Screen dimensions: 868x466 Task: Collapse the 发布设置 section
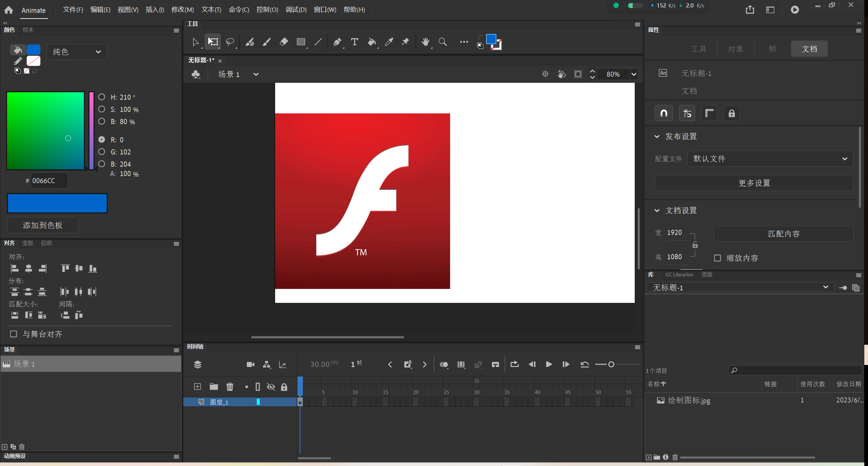tap(657, 137)
